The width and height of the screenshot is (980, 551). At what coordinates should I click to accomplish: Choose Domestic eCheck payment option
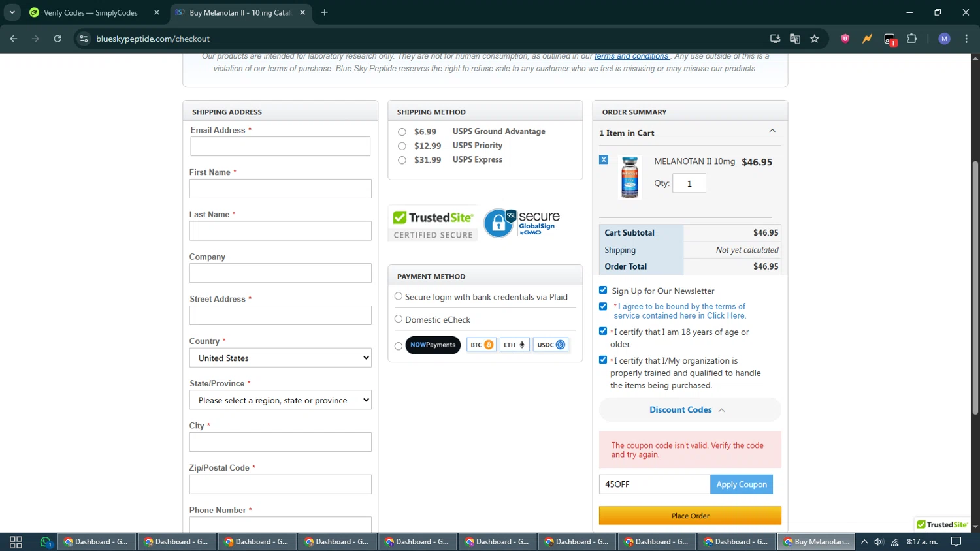pyautogui.click(x=399, y=319)
